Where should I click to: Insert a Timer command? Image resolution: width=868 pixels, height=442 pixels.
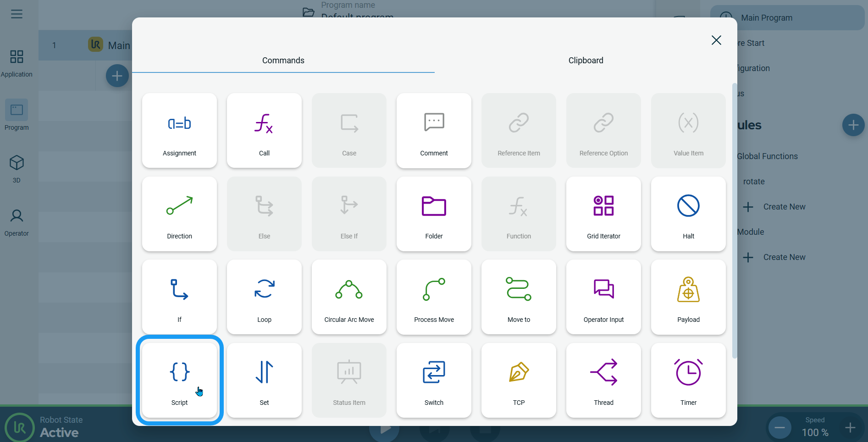point(688,380)
